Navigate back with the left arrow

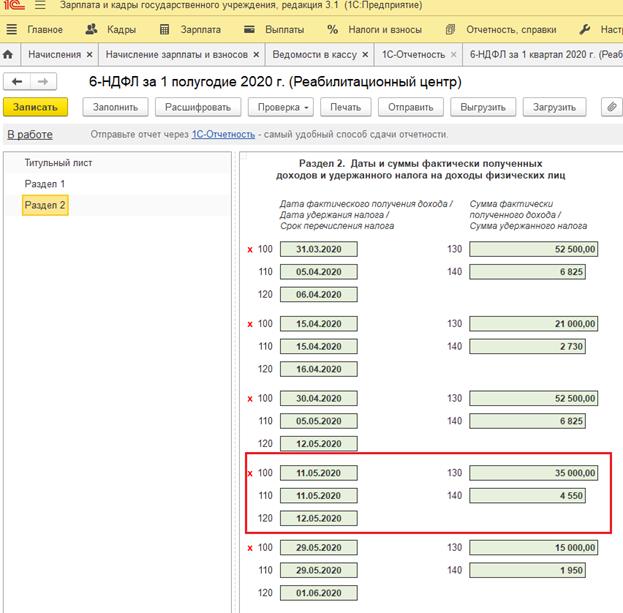(17, 81)
